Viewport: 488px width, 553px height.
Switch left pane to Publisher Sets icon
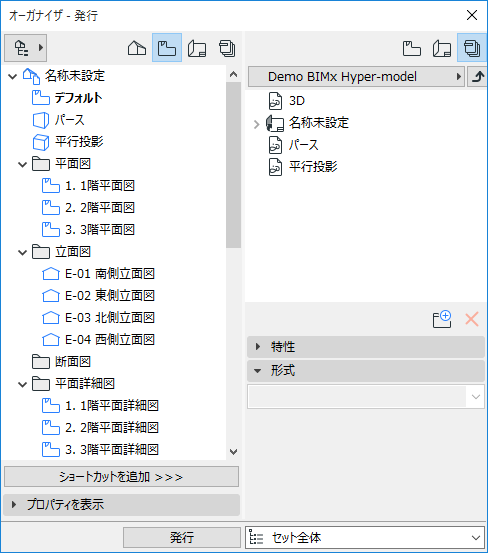(x=227, y=48)
